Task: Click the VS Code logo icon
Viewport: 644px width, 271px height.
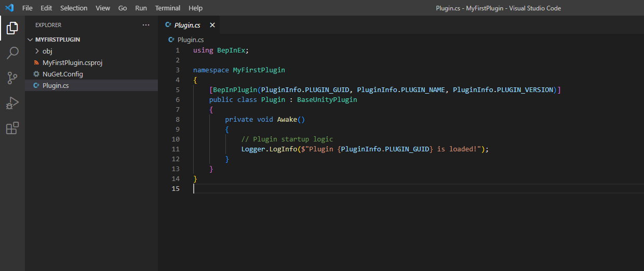Action: [x=9, y=8]
